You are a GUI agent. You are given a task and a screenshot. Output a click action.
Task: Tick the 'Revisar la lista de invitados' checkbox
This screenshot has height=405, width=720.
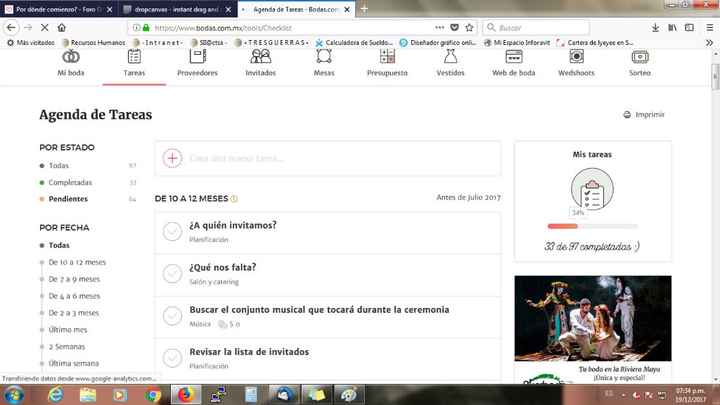(172, 358)
